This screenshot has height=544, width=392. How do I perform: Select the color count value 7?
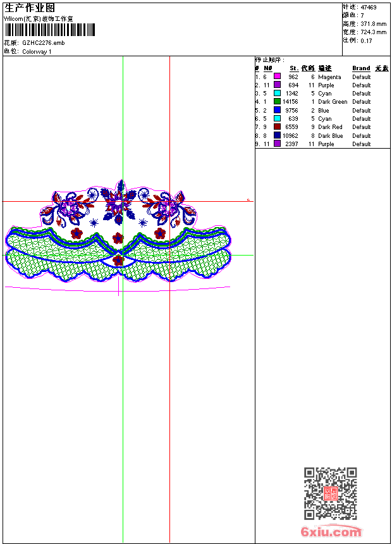click(362, 16)
